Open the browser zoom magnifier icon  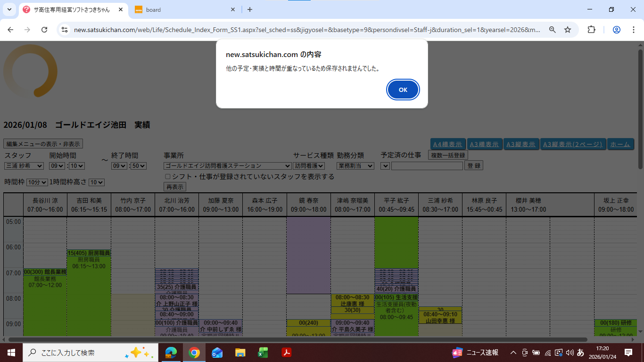pos(553,30)
